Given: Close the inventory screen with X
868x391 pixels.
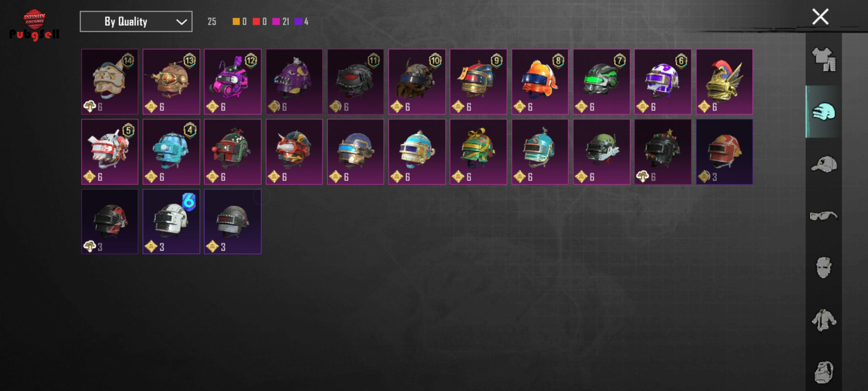Looking at the screenshot, I should 820,17.
